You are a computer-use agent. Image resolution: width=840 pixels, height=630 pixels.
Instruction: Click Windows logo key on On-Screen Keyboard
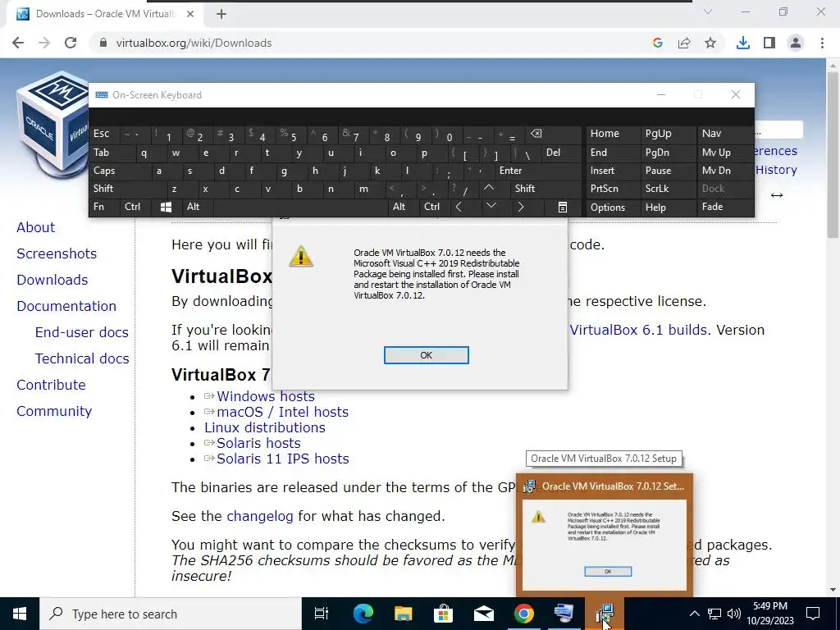click(x=166, y=207)
